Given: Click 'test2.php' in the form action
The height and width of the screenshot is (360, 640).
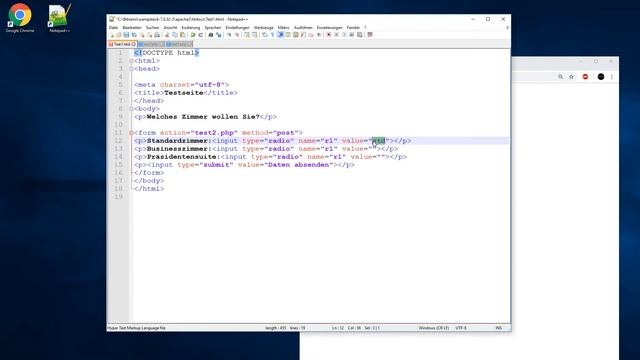Looking at the screenshot, I should point(214,133).
